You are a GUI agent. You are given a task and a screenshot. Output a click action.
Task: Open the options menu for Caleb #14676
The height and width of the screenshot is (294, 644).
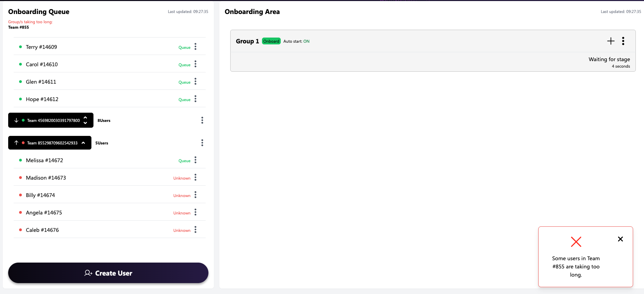point(195,230)
